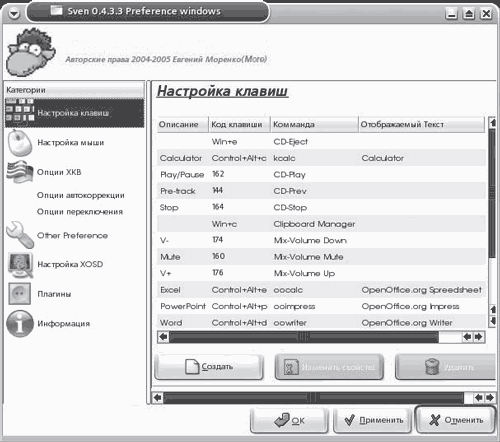Screen dimensions: 500x442
Task: Open the Information icon
Action: pyautogui.click(x=20, y=323)
